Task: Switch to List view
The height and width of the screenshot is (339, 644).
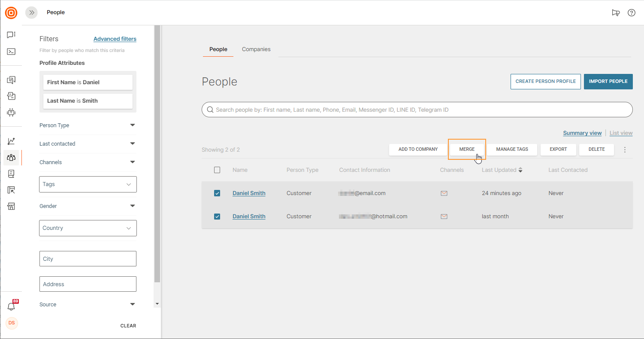Action: 621,133
